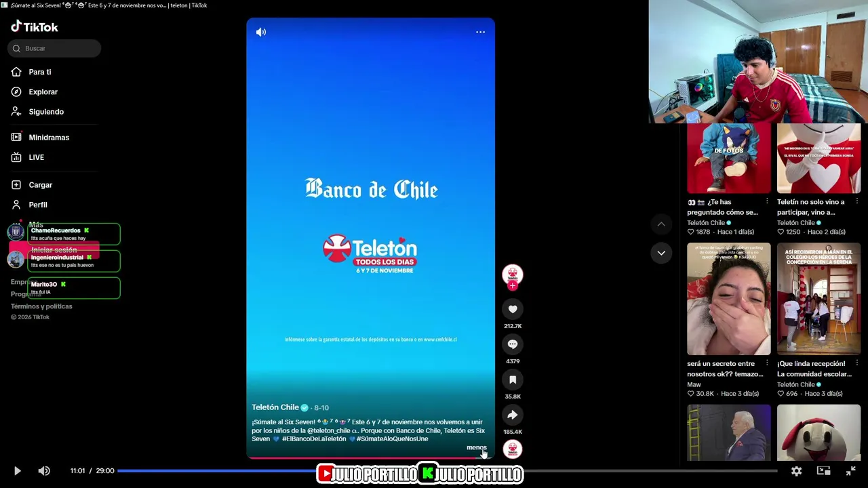Click the Banco de Chile video frame
The width and height of the screenshot is (868, 488).
[371, 238]
